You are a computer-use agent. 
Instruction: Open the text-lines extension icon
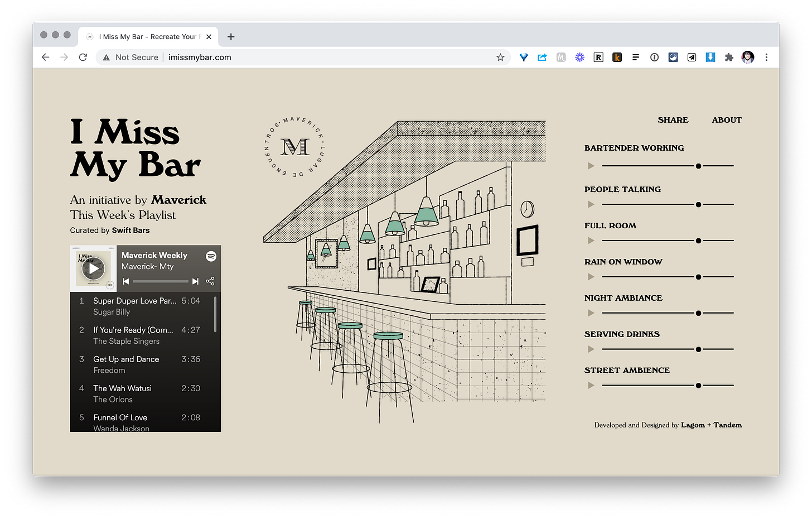pyautogui.click(x=636, y=57)
